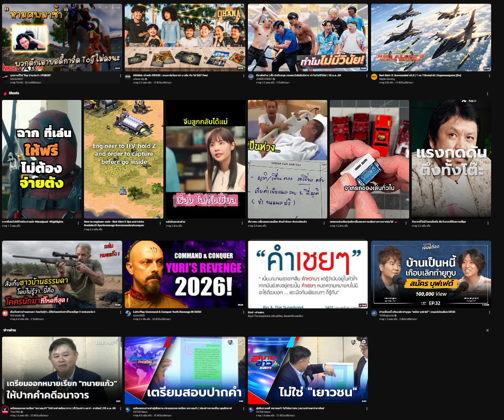Open the Deadpool Short thumbnail
Image resolution: width=504 pixels, height=420 pixels.
42,159
